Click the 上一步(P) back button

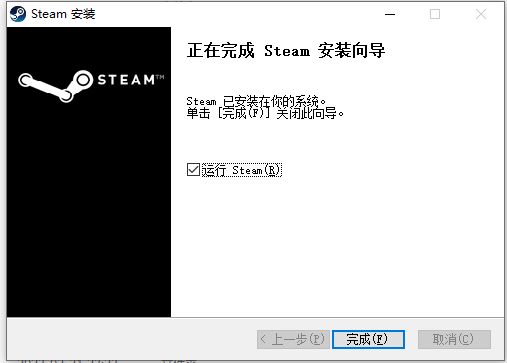(x=293, y=339)
